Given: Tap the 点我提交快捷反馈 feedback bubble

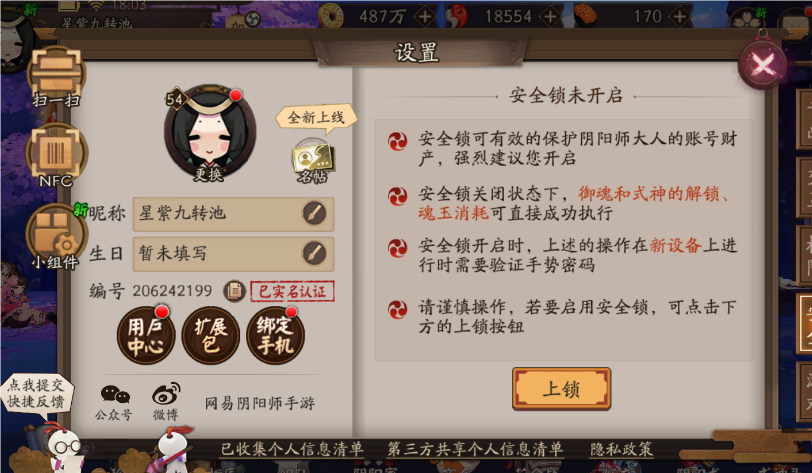Looking at the screenshot, I should point(36,393).
